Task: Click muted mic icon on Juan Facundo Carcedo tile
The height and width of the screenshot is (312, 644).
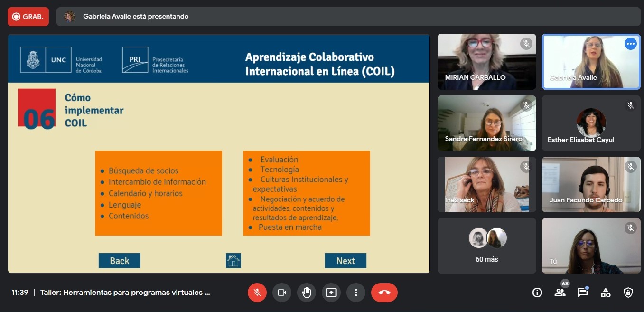Action: click(x=630, y=167)
